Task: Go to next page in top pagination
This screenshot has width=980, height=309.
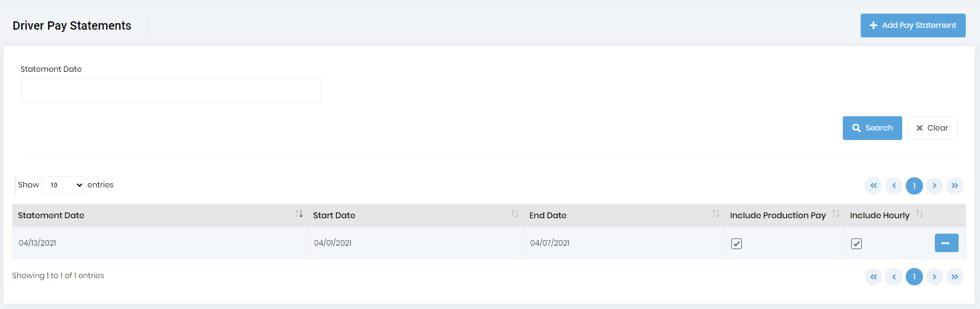Action: (x=934, y=186)
